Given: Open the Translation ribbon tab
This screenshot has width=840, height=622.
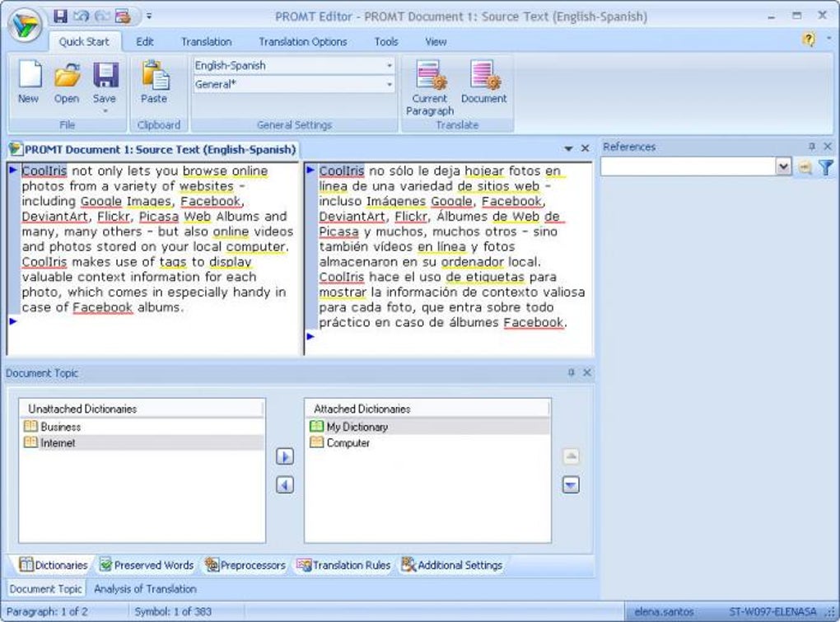Looking at the screenshot, I should point(206,42).
